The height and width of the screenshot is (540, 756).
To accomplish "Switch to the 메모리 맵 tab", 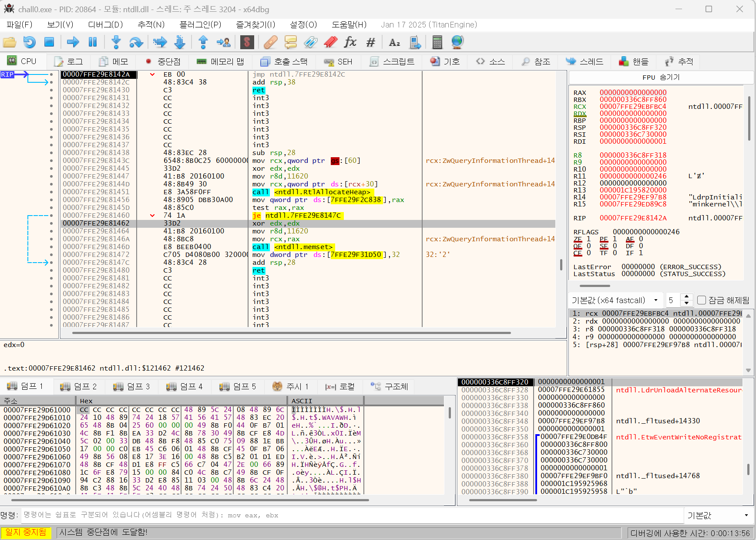I will pyautogui.click(x=220, y=61).
